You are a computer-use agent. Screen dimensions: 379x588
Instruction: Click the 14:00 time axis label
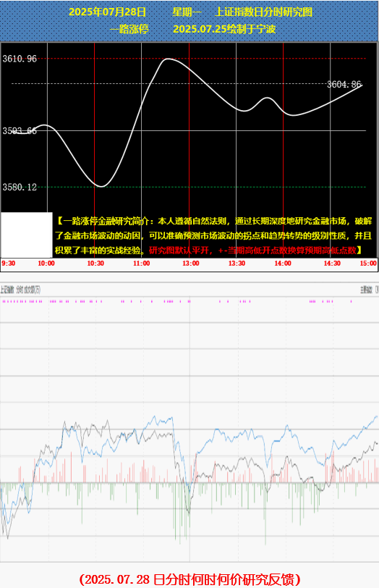point(283,264)
